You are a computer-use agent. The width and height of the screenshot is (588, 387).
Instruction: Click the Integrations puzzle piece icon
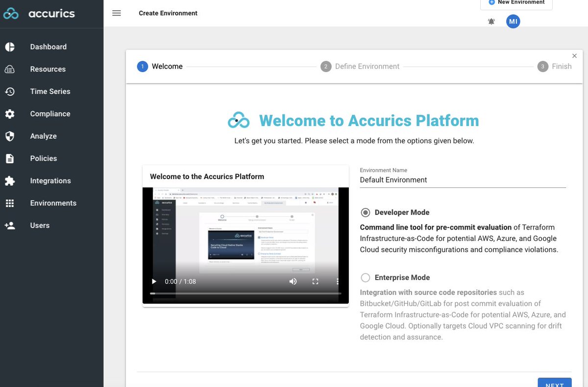click(10, 181)
